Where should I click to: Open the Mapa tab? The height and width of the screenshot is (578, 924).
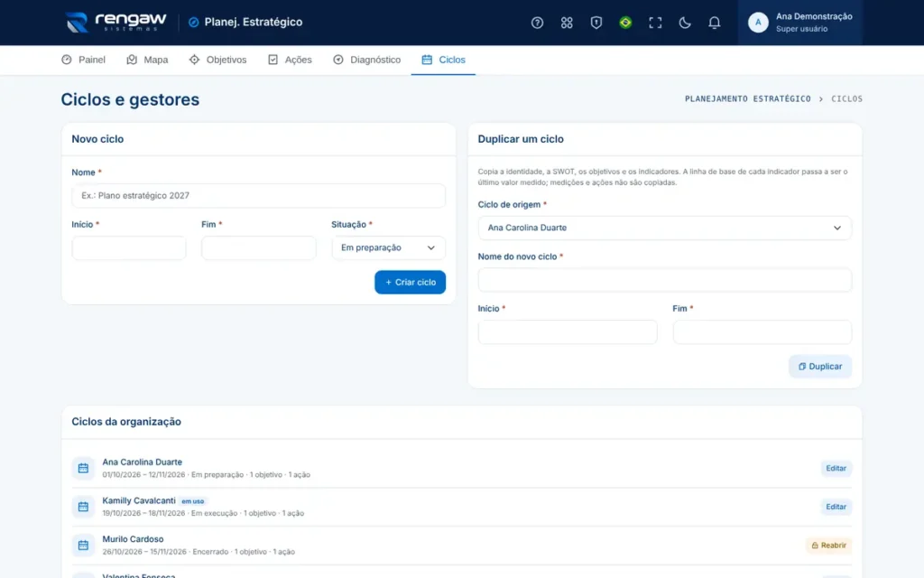pyautogui.click(x=147, y=60)
